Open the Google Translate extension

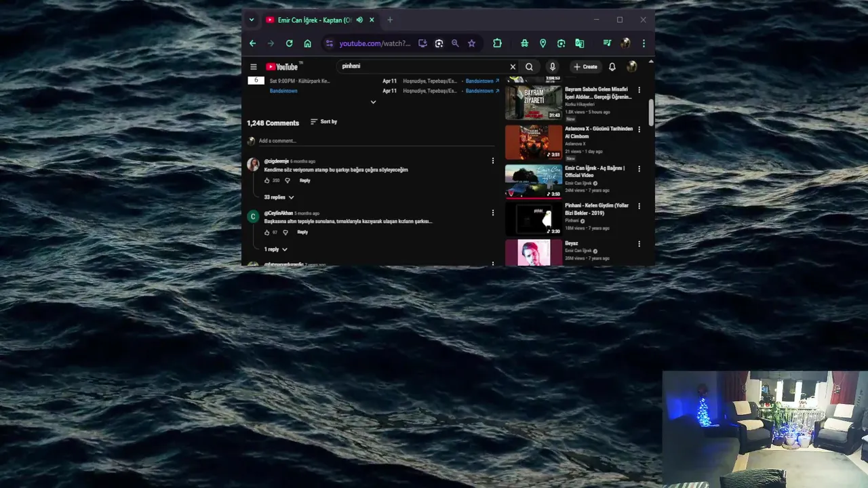click(x=579, y=43)
